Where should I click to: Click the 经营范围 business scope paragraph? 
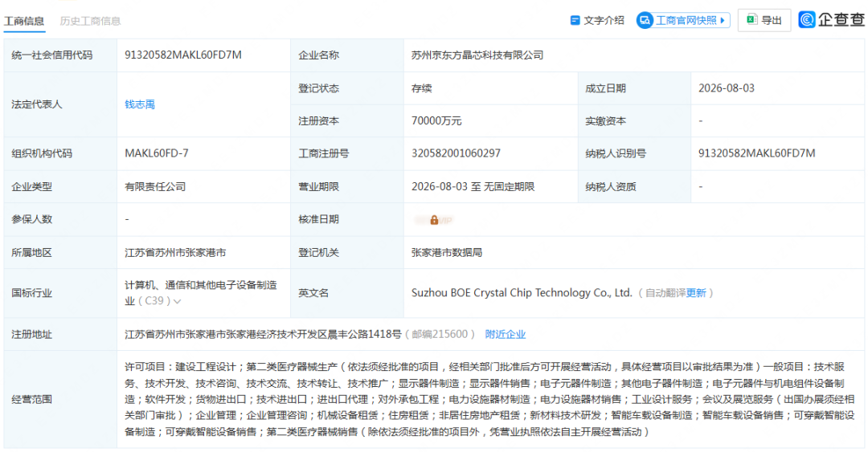[490, 399]
